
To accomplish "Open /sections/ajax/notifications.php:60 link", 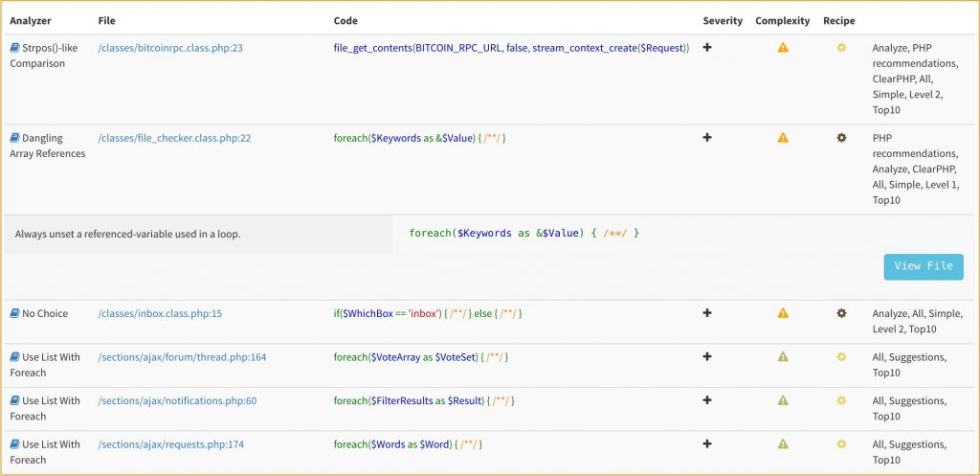I will 177,401.
